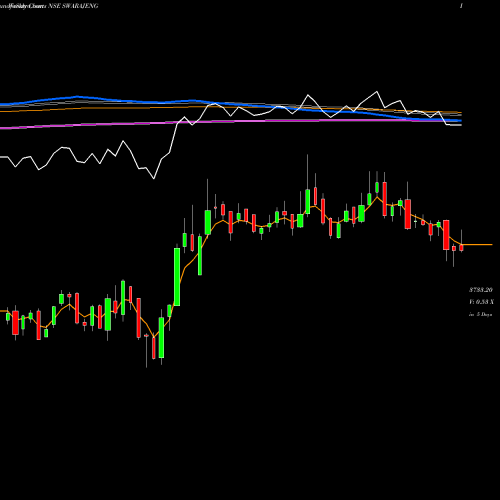Click the 'V: 0.33 X' volume label
The height and width of the screenshot is (500, 500).
coord(481,302)
